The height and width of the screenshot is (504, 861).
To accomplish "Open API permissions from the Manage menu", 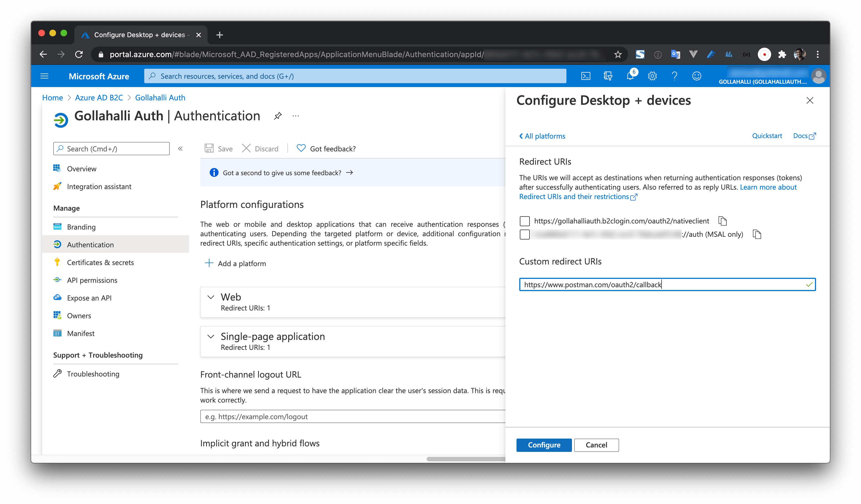I will [92, 280].
